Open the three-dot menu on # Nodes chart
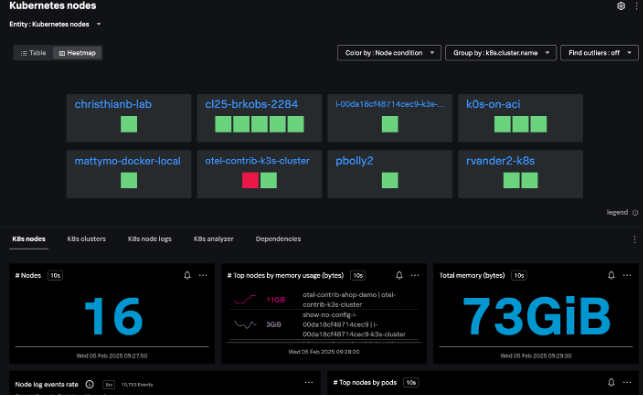644x396 pixels. coord(203,275)
